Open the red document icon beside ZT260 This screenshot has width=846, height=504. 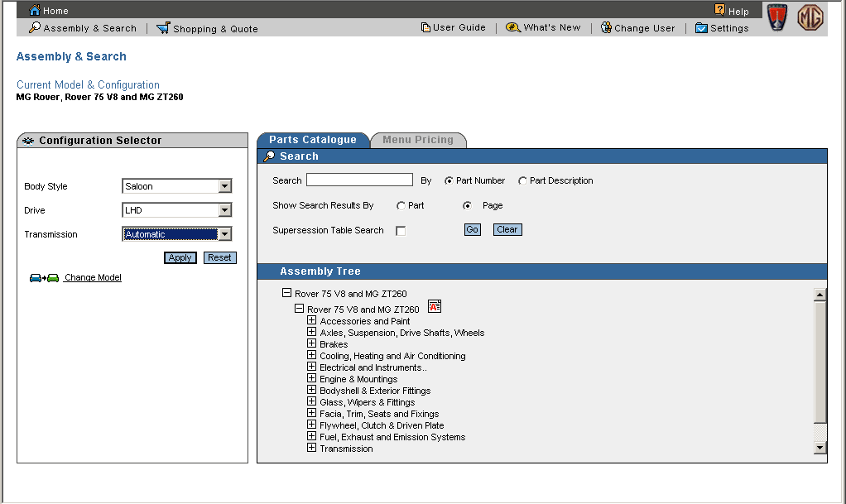435,306
